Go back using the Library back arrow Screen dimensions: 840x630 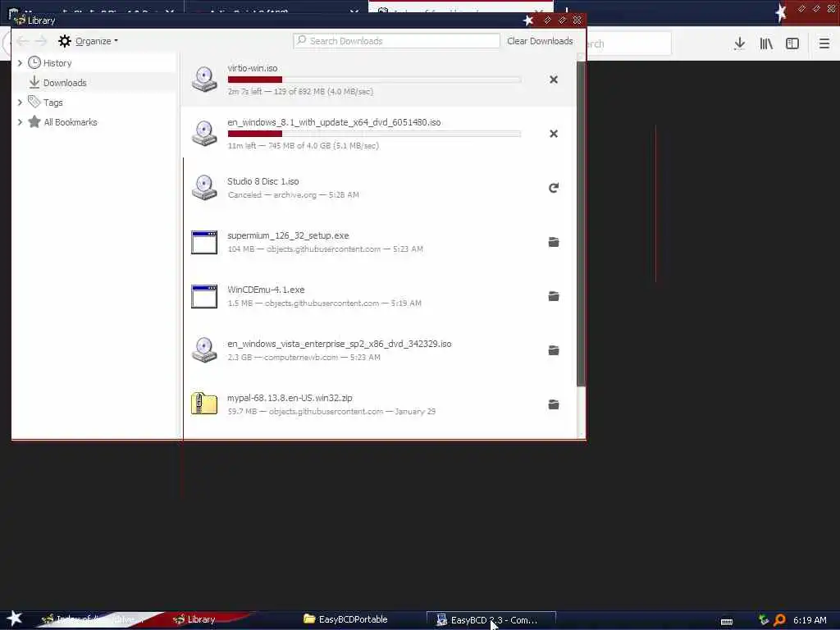coord(22,41)
